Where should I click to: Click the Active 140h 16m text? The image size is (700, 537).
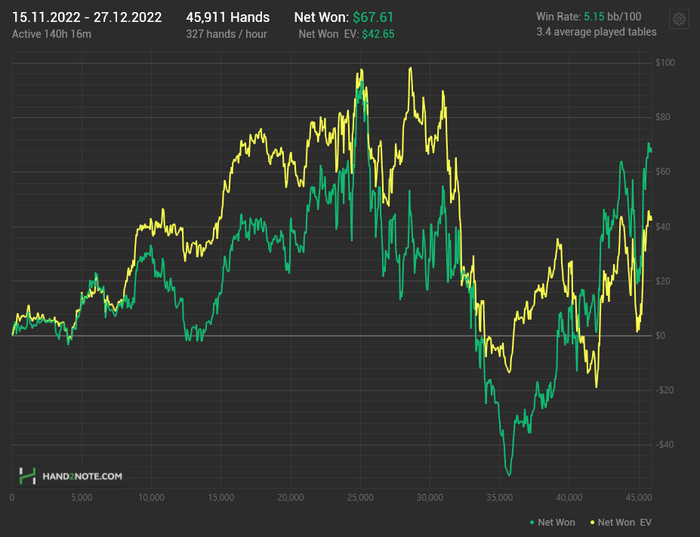[x=51, y=34]
